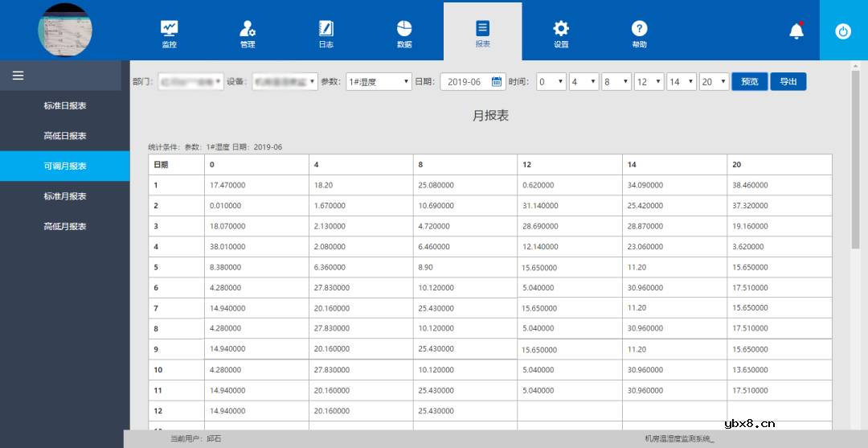868x448 pixels.
Task: Open the 管理 management icon
Action: click(248, 29)
